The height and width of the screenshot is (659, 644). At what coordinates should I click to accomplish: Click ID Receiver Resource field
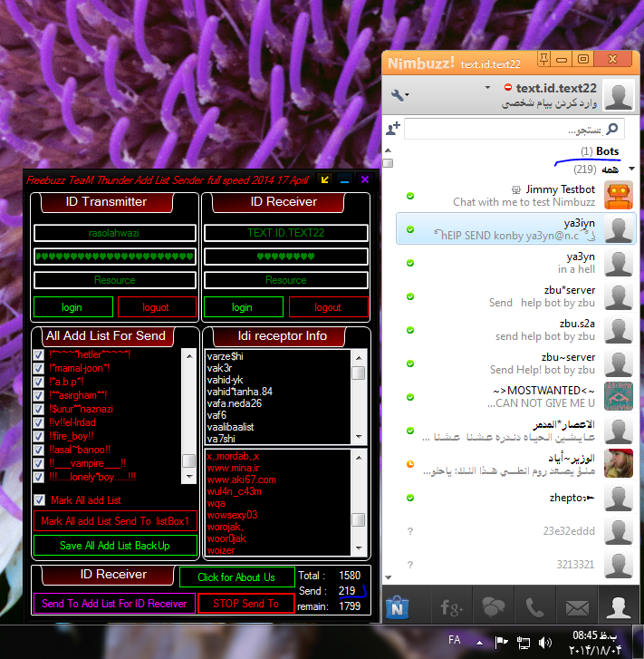(286, 280)
